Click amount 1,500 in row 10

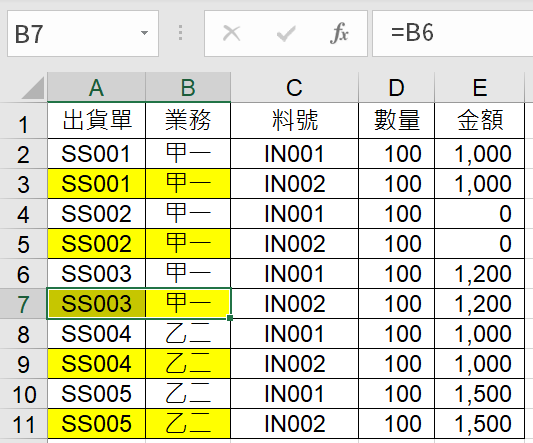coord(479,393)
